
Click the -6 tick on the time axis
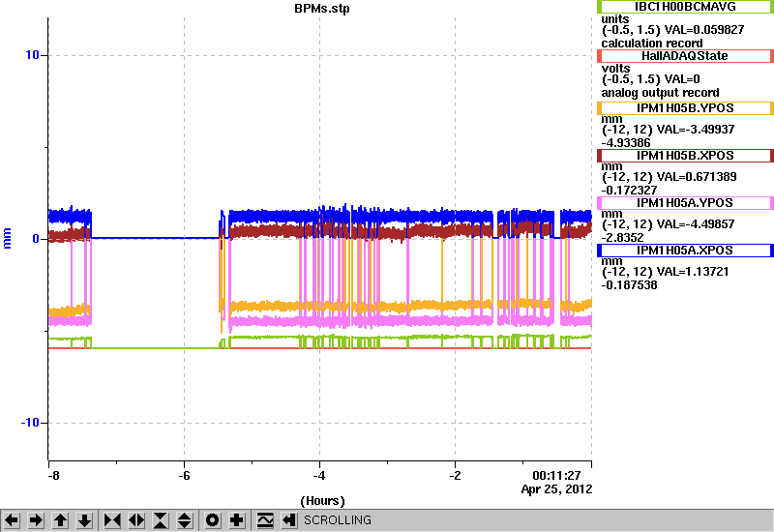(x=184, y=476)
